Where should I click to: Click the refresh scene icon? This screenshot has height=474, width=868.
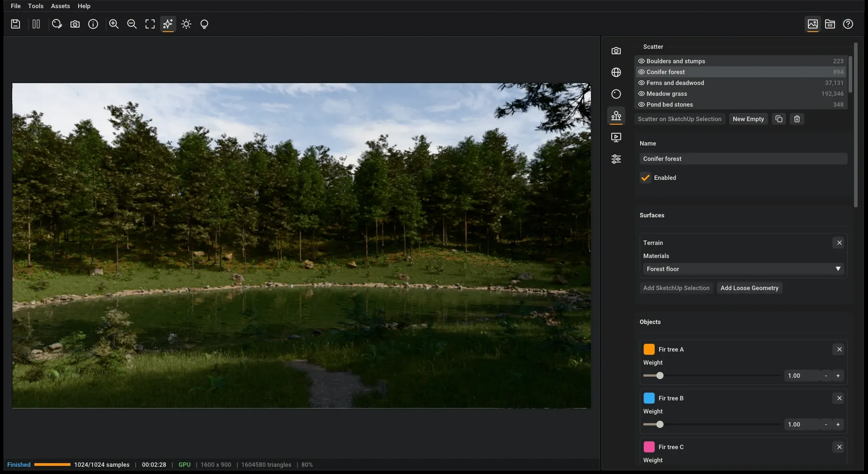coord(57,24)
